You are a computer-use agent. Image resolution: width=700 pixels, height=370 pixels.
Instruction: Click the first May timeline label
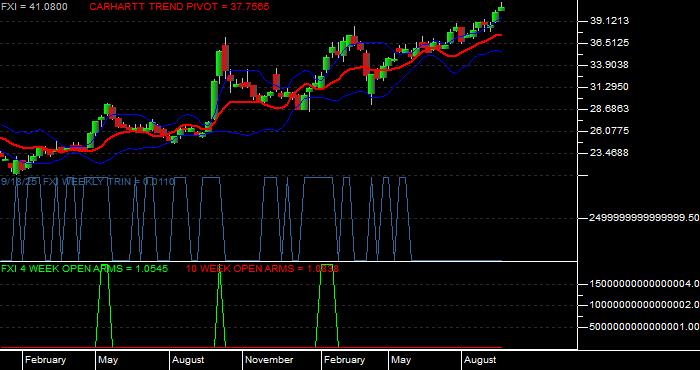coord(108,360)
